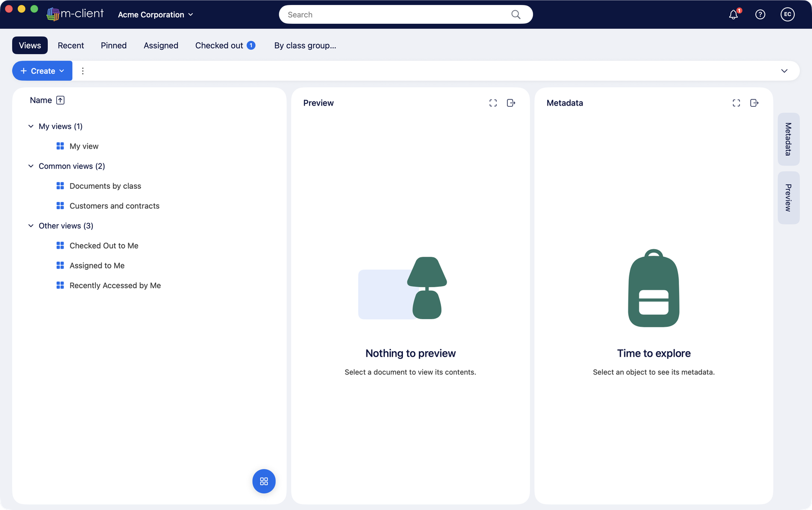
Task: Switch to the Recent tab
Action: [71, 45]
